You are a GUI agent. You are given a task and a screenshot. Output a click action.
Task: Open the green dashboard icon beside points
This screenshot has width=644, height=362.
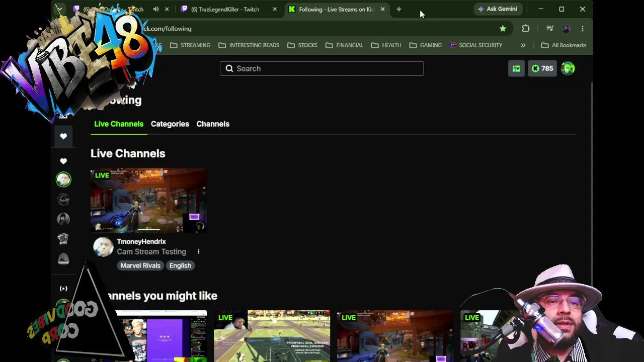point(516,68)
